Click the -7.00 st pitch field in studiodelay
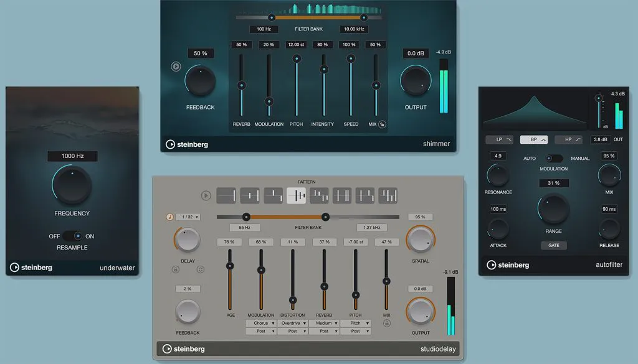The width and height of the screenshot is (638, 364). [x=356, y=242]
